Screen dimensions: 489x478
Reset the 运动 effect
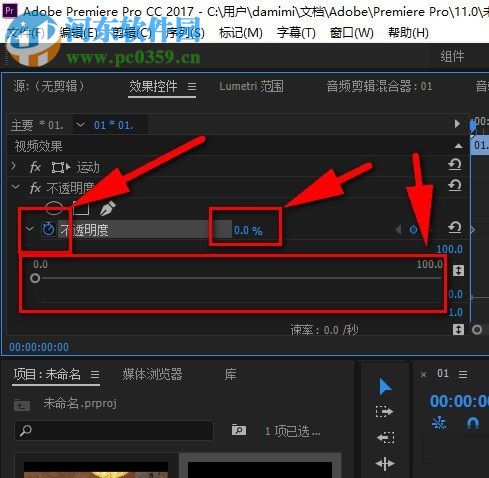pyautogui.click(x=455, y=164)
